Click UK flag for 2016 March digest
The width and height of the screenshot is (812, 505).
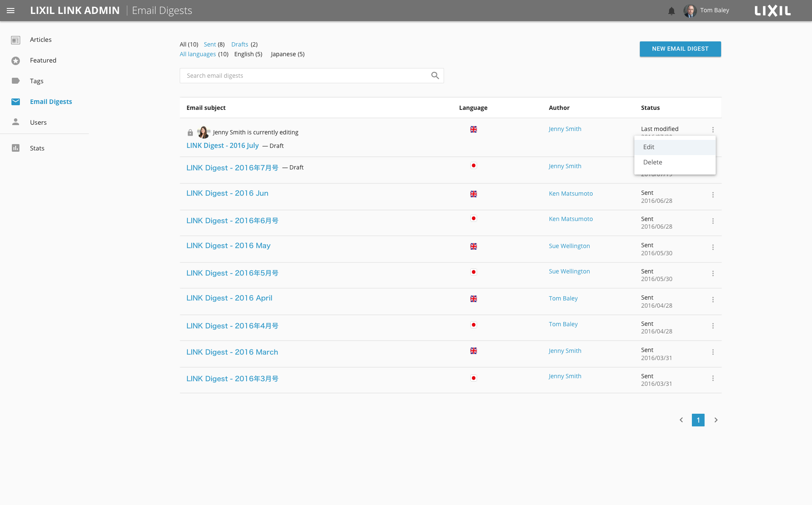(x=474, y=351)
